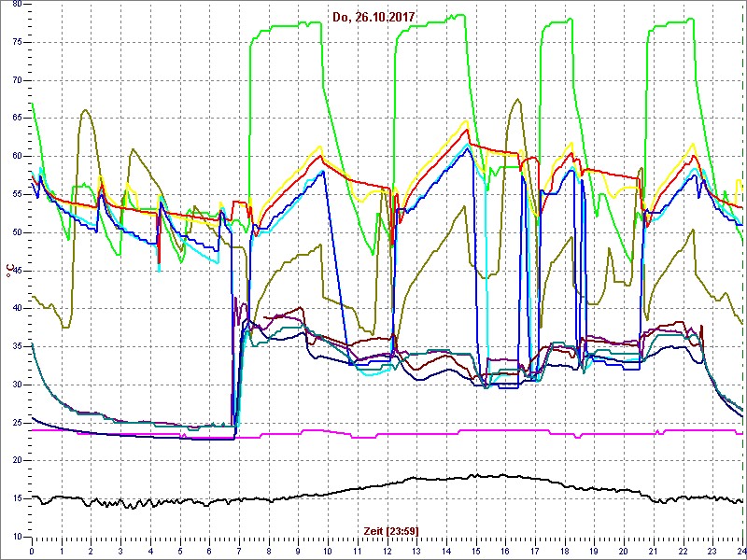Select the '30' temperature axis label
The height and width of the screenshot is (560, 747).
17,385
